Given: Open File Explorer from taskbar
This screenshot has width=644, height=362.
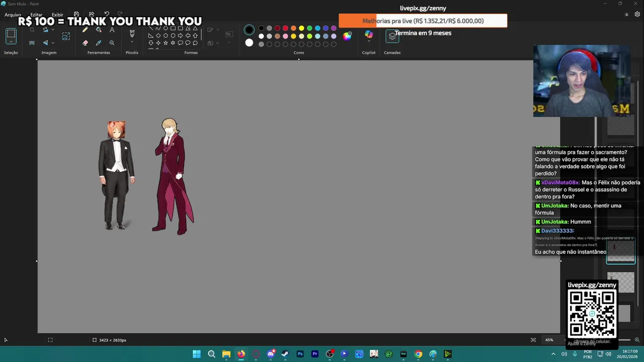Looking at the screenshot, I should (226, 354).
